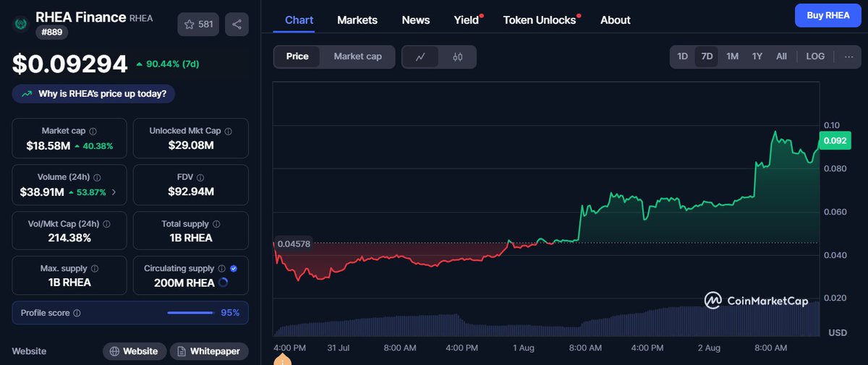The height and width of the screenshot is (365, 868).
Task: Open the Website link button
Action: pos(135,351)
